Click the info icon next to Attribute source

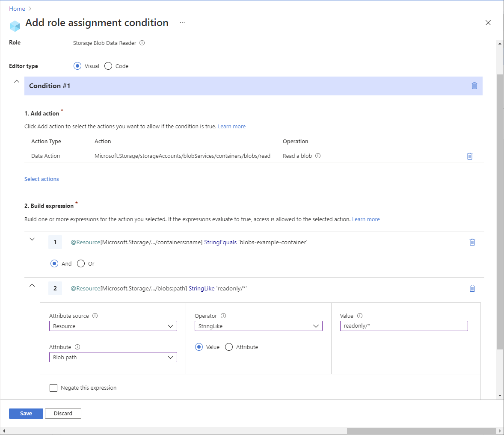95,316
